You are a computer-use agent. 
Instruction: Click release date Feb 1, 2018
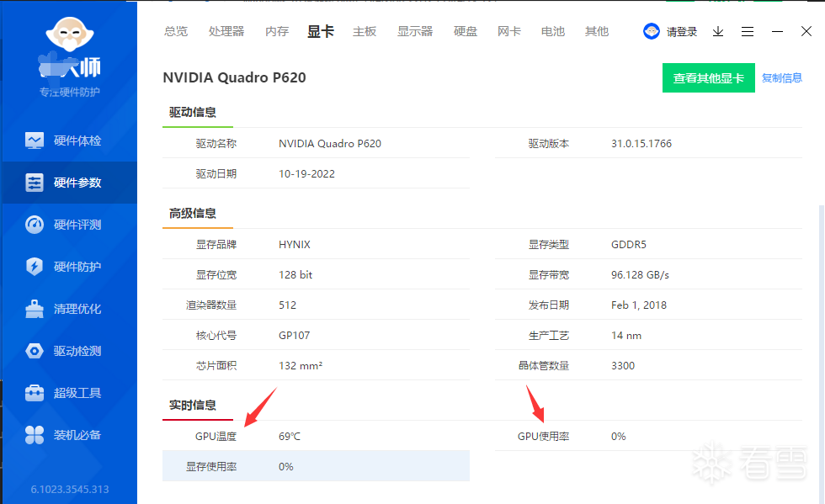click(639, 305)
